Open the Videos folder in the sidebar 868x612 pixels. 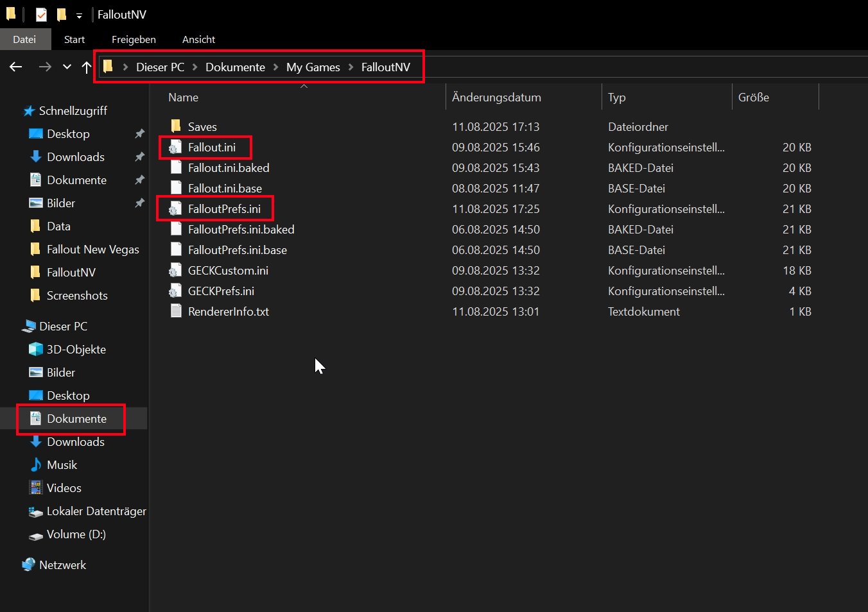click(x=64, y=488)
